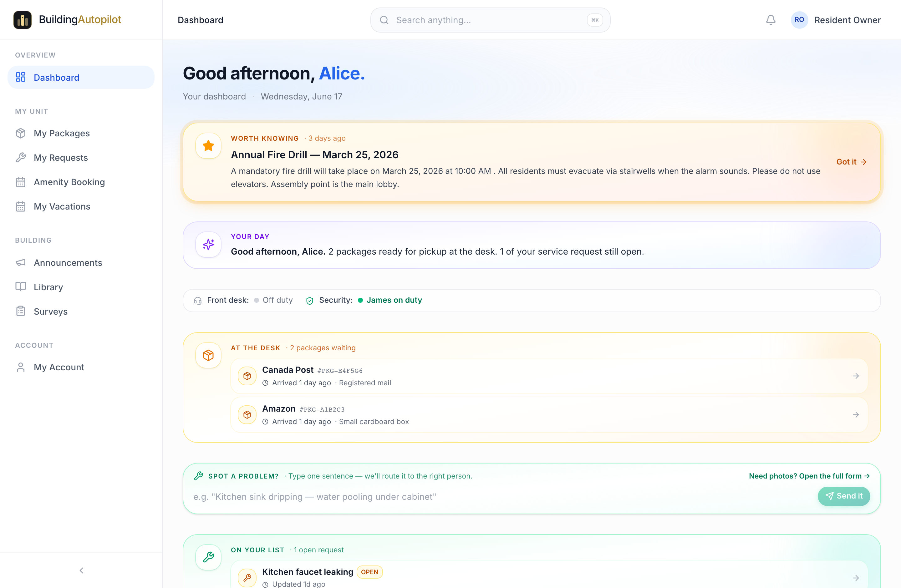Click the OPEN status badge

[x=369, y=572]
